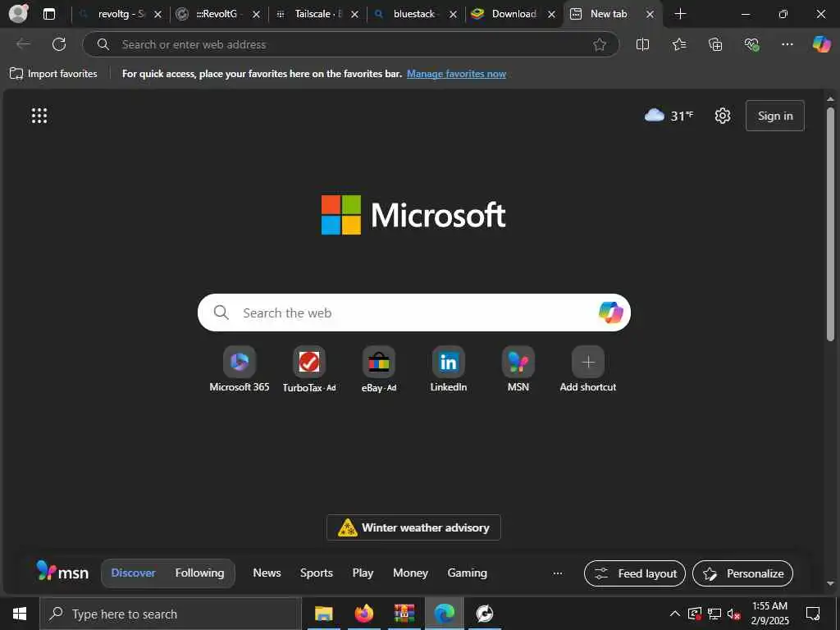840x630 pixels.
Task: Click muted volume tray icon
Action: 733,614
